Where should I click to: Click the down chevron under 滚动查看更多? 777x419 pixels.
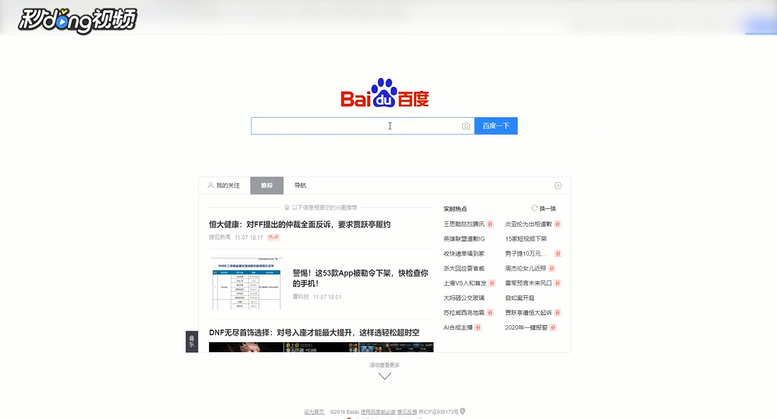tap(385, 376)
